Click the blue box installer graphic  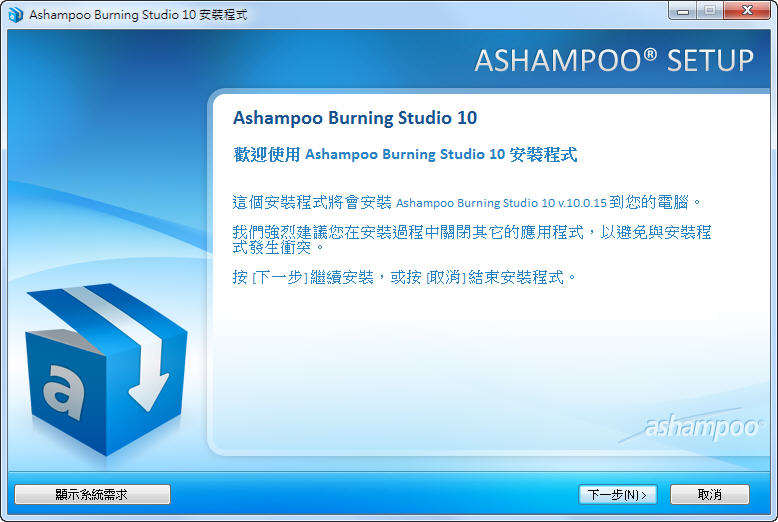pyautogui.click(x=106, y=370)
